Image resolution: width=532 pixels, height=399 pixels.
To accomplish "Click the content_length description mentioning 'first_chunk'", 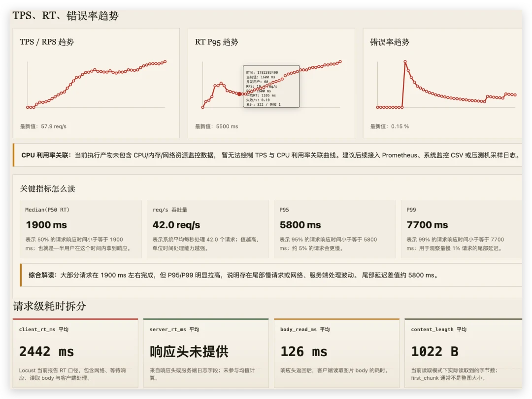I will (454, 374).
